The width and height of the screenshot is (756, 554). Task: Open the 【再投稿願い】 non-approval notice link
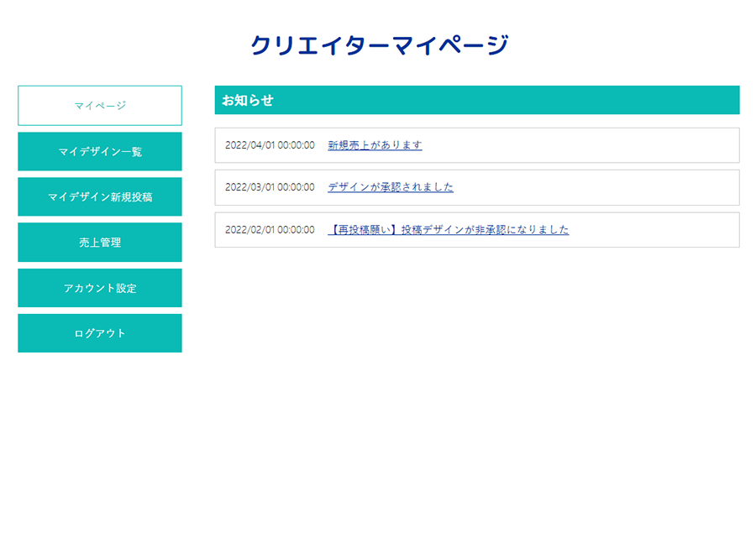pyautogui.click(x=448, y=230)
